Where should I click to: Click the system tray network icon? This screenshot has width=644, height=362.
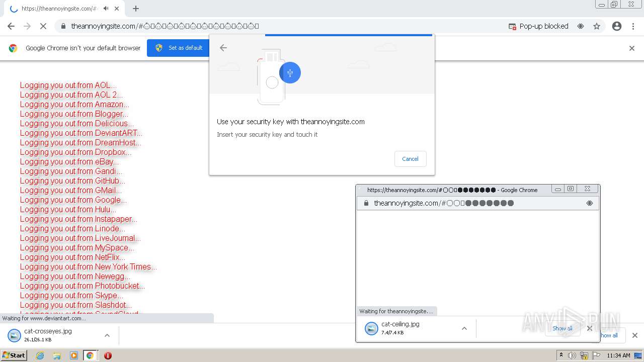[584, 355]
